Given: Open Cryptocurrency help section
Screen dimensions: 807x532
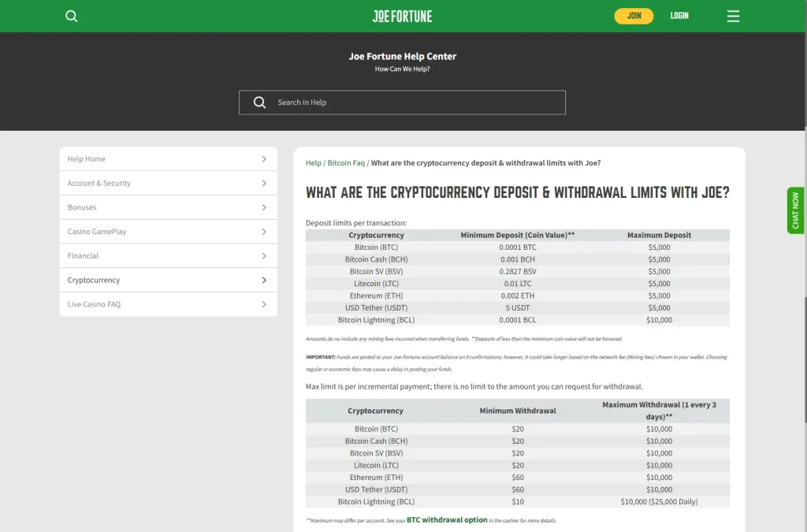Looking at the screenshot, I should (169, 280).
